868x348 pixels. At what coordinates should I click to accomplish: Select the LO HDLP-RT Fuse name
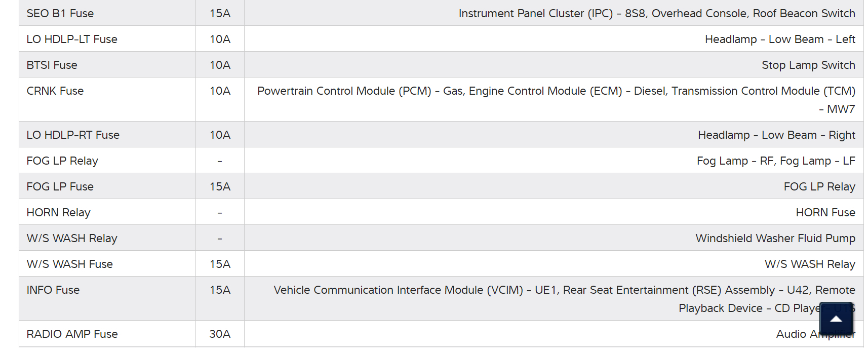click(x=73, y=135)
